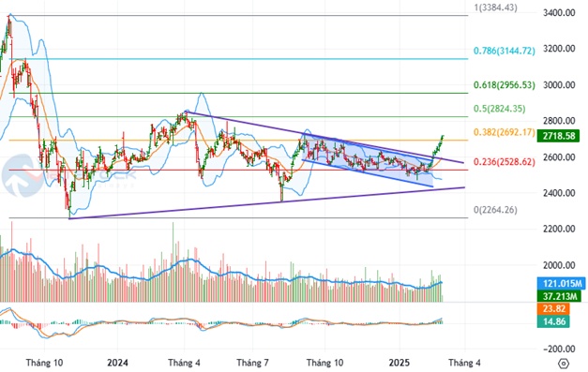
Task: Click the volume value label 37.213M
Action: (559, 296)
